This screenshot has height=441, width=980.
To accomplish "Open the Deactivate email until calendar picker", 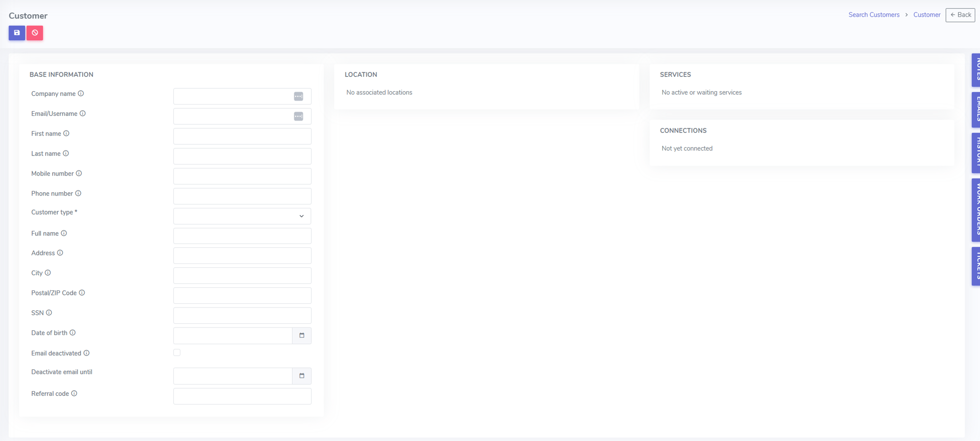I will pyautogui.click(x=302, y=375).
